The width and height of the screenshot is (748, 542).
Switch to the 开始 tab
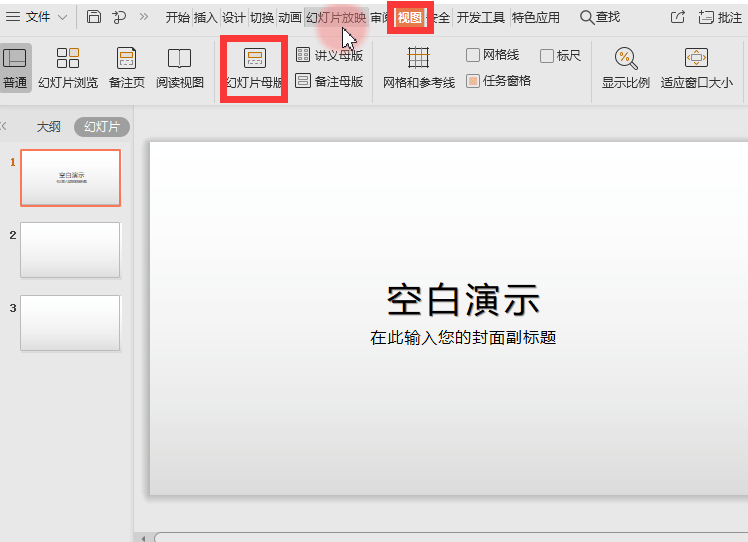click(177, 18)
